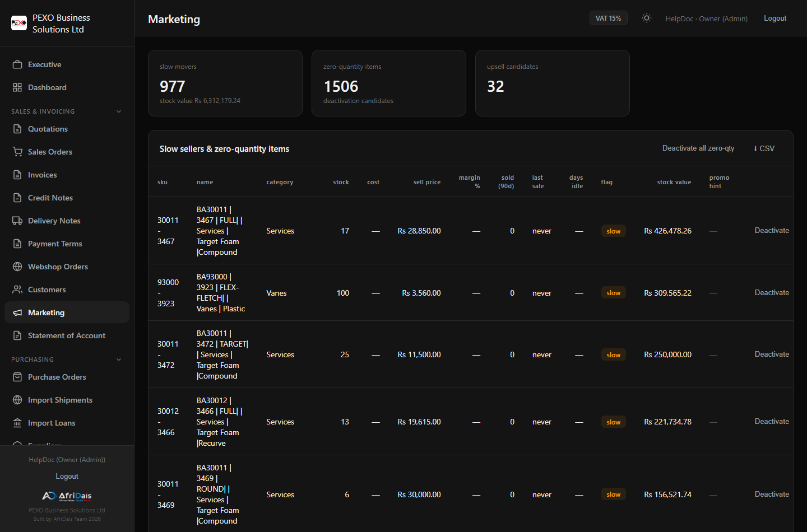Click the VAT 15% badge
This screenshot has height=532, width=807.
[608, 18]
